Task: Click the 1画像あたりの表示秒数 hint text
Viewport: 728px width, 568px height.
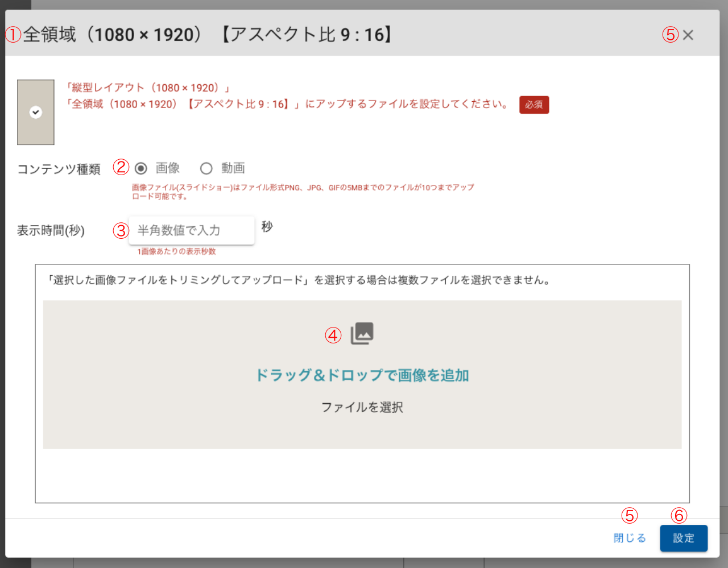Action: (176, 251)
